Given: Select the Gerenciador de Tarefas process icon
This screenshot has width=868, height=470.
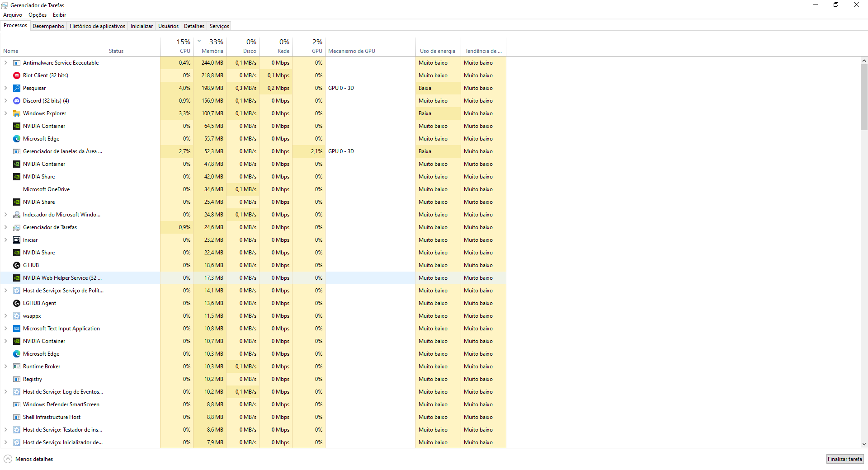Looking at the screenshot, I should pyautogui.click(x=17, y=227).
